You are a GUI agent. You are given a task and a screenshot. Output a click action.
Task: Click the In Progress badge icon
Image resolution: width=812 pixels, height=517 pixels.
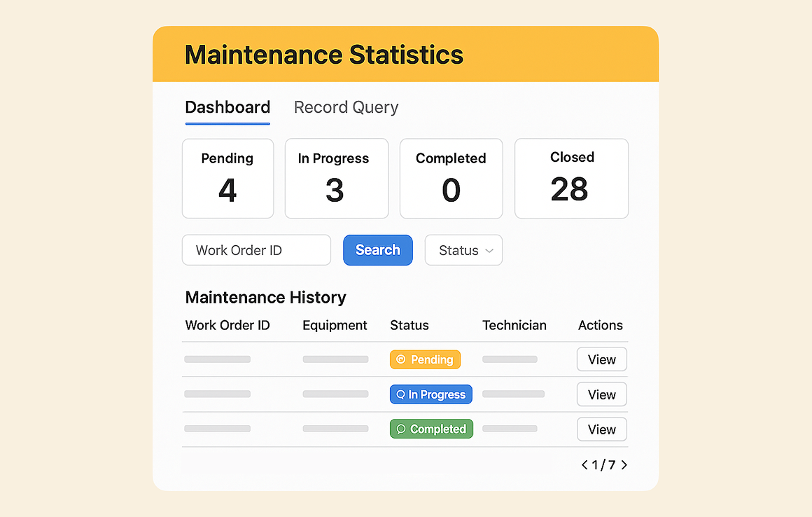point(400,394)
